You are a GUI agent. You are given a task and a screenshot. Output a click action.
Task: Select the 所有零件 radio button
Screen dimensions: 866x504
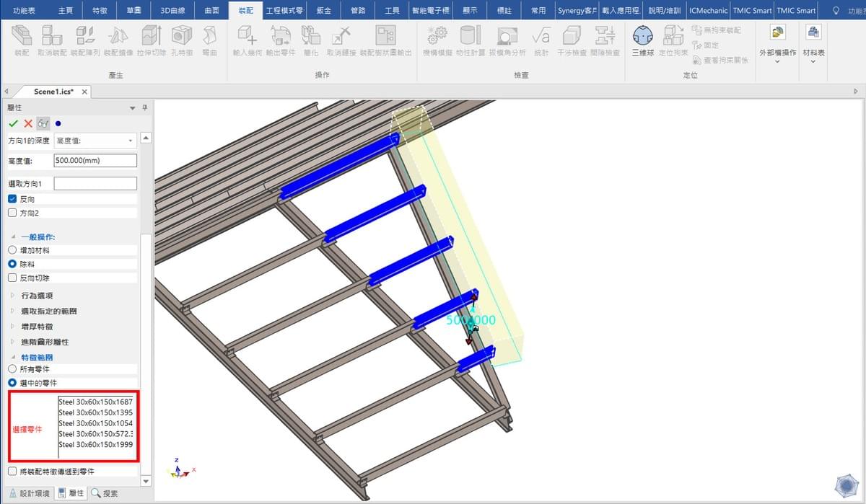tap(12, 368)
